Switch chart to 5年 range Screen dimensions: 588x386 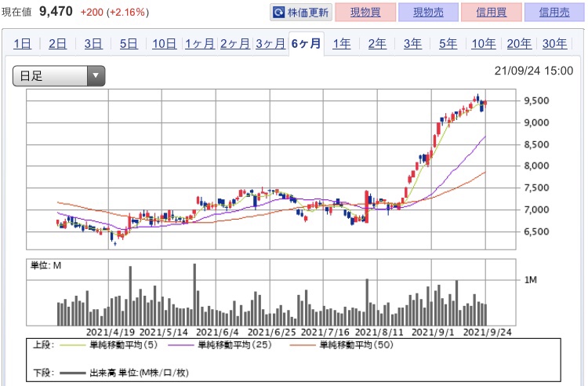[x=448, y=44]
